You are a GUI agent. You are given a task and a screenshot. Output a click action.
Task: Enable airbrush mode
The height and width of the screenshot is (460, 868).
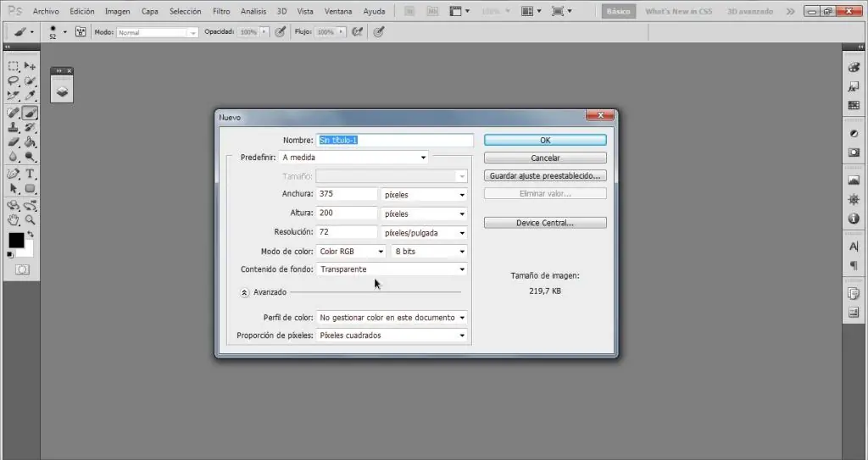(357, 32)
